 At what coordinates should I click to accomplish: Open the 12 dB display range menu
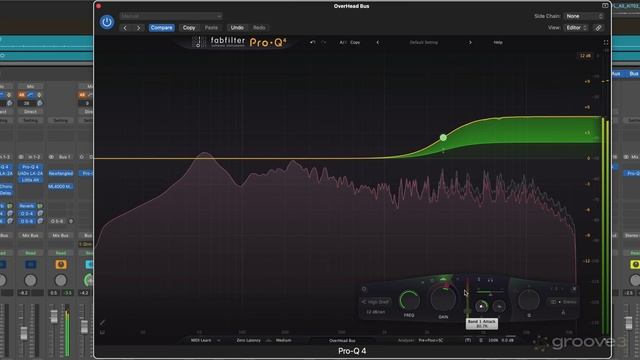[585, 56]
